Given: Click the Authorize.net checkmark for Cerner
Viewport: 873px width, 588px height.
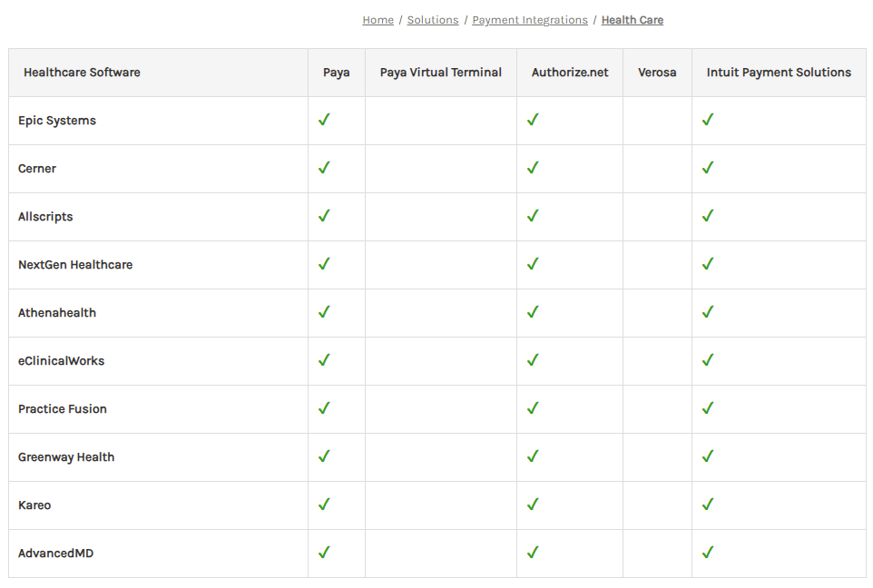Looking at the screenshot, I should (x=533, y=168).
